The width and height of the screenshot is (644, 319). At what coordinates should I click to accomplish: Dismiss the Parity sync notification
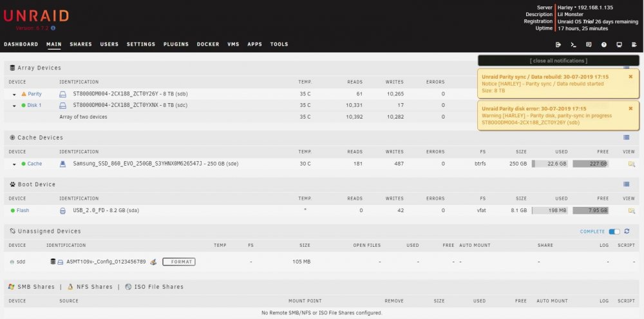coord(631,77)
